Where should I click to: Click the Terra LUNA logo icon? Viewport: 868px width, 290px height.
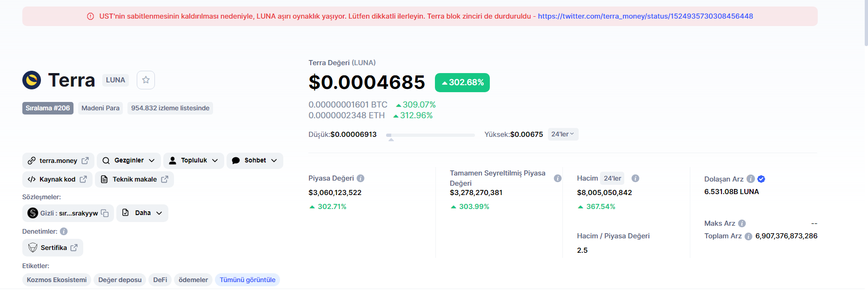(32, 80)
